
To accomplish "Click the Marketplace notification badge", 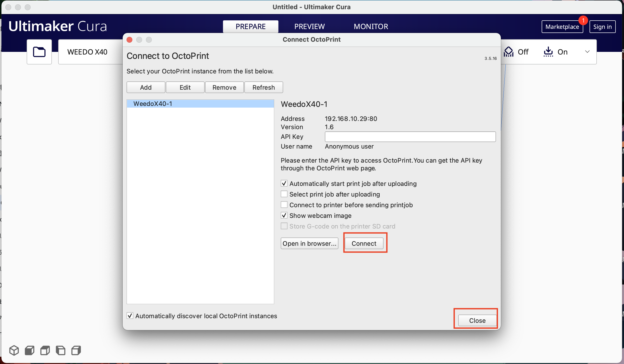I will 583,20.
